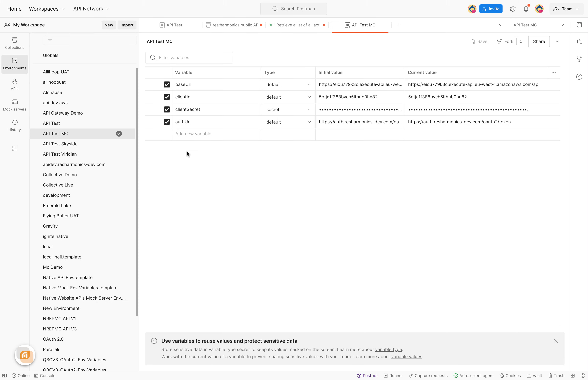Click the user avatar next to Team
The height and width of the screenshot is (380, 588).
539,9
